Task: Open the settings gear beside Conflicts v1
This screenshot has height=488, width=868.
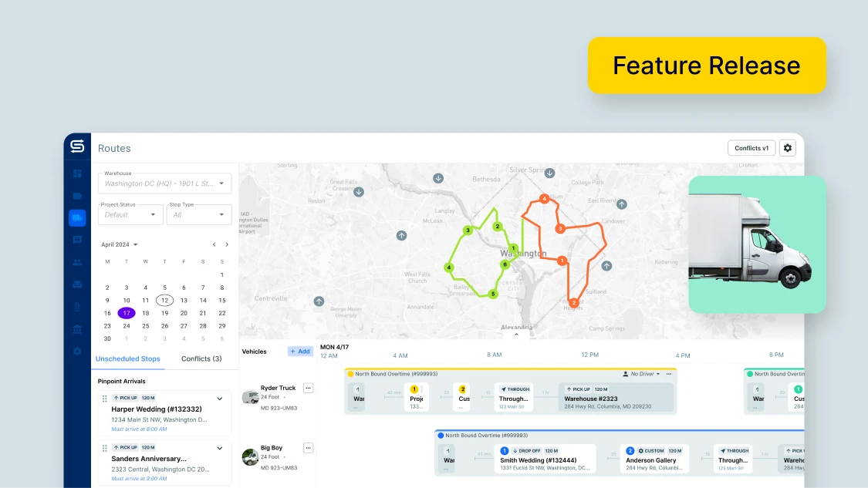Action: (787, 148)
